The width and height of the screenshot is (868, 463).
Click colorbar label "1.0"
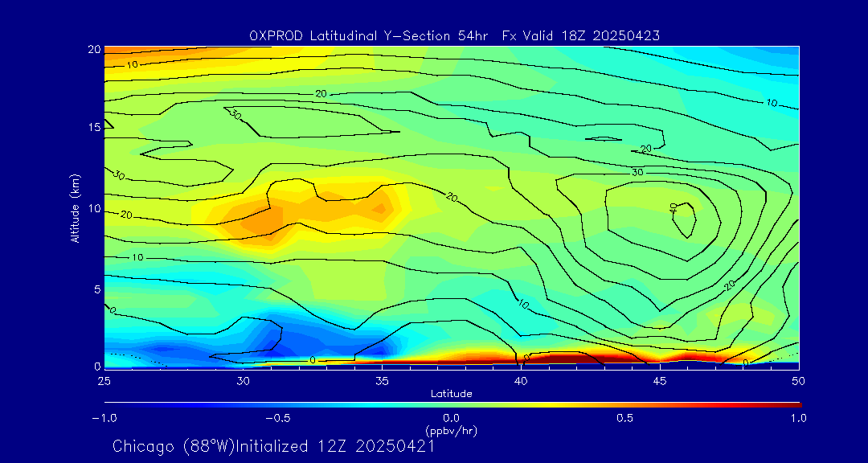point(799,418)
